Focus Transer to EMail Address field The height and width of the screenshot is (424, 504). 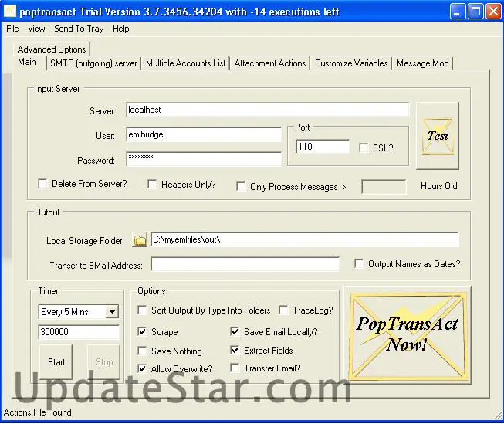245,264
